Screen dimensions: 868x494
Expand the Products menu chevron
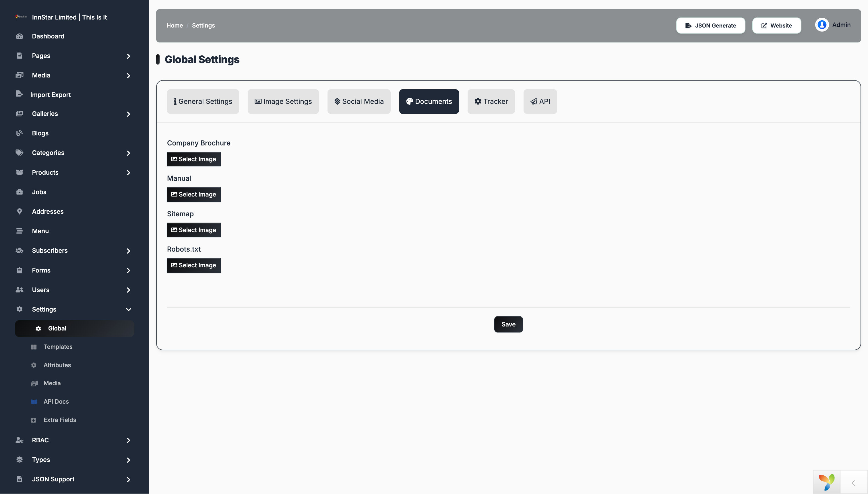coord(128,173)
